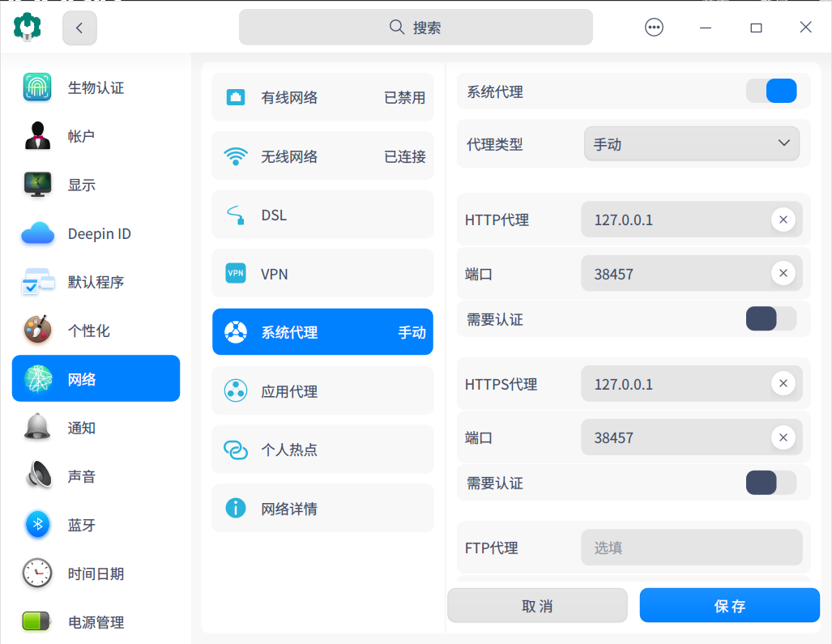Clear the HTTP port 38457 field
Viewport: 832px width, 644px height.
(783, 273)
